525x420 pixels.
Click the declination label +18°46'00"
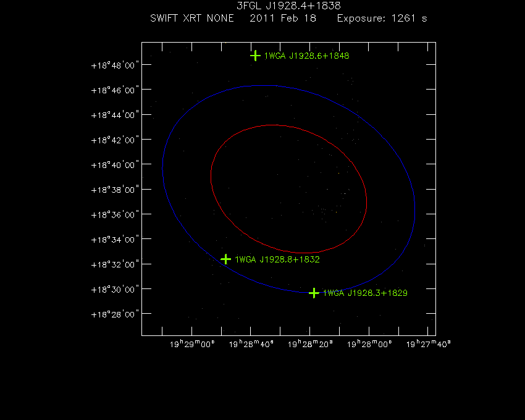115,90
